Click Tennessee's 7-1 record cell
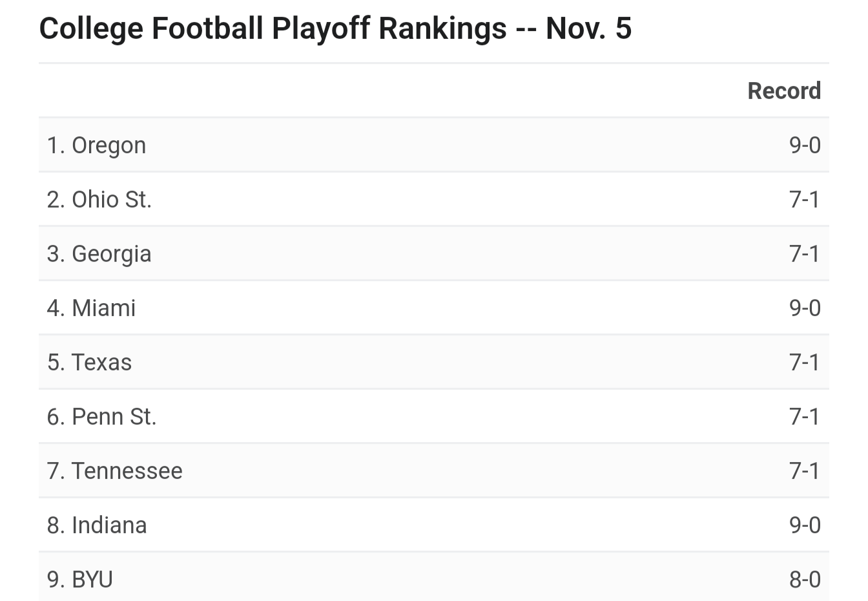Image resolution: width=868 pixels, height=601 pixels. (x=805, y=470)
